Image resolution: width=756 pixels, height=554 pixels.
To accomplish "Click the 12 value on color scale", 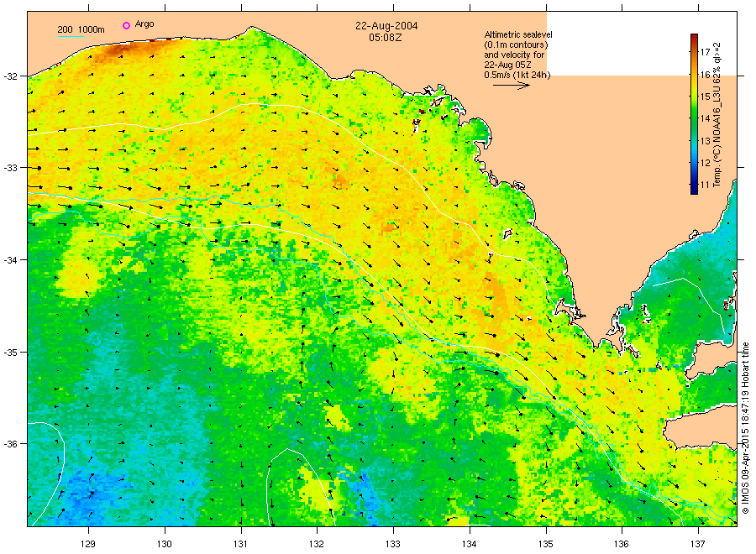I will tap(705, 163).
